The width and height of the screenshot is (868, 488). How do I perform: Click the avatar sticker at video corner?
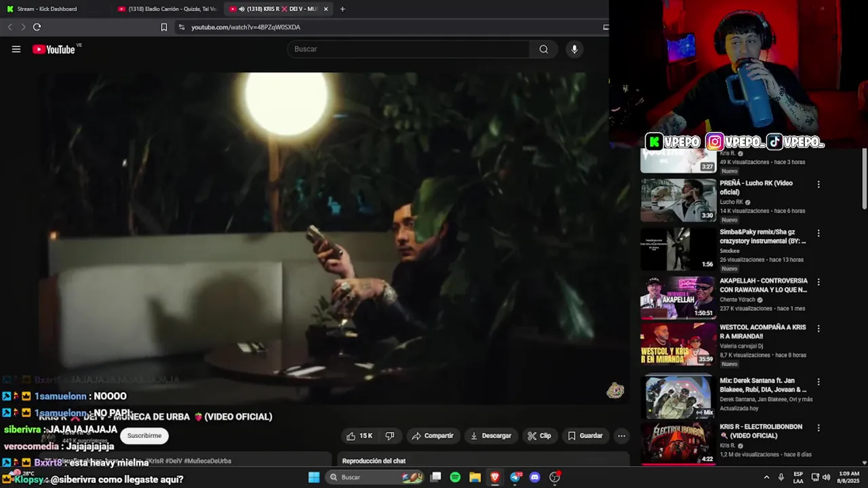click(x=615, y=390)
